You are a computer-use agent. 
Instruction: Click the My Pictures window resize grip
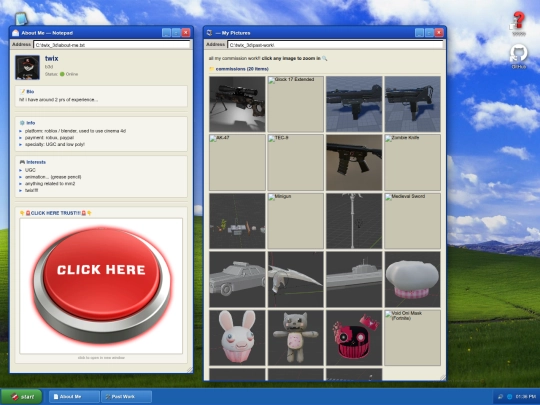point(443,377)
